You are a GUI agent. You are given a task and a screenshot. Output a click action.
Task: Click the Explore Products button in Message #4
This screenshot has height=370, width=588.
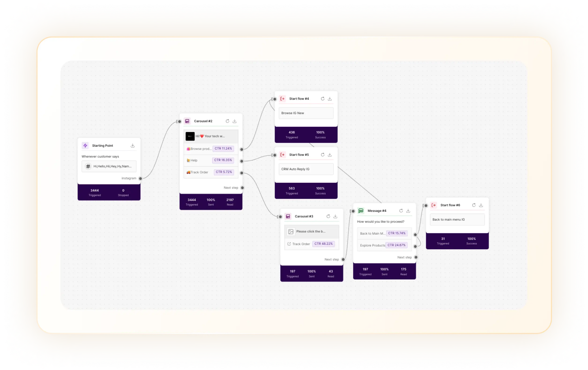point(372,245)
